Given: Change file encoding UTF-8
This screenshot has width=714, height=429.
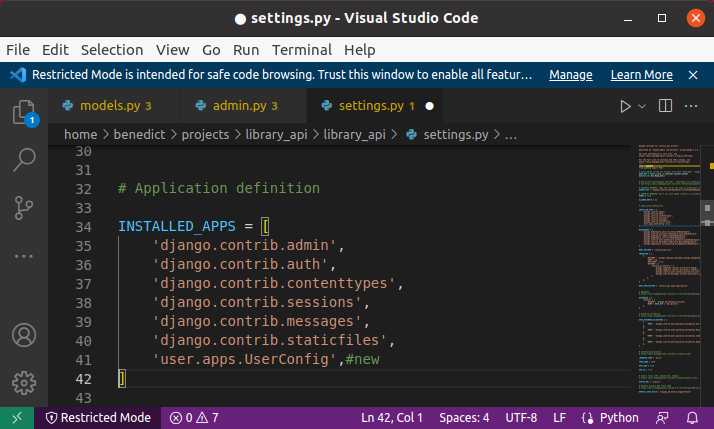Looking at the screenshot, I should [521, 418].
